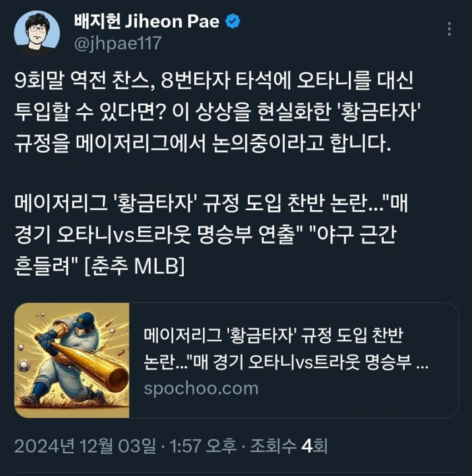Open the golden bat batter thumbnail
Viewport: 472px width, 476px height.
point(72,361)
